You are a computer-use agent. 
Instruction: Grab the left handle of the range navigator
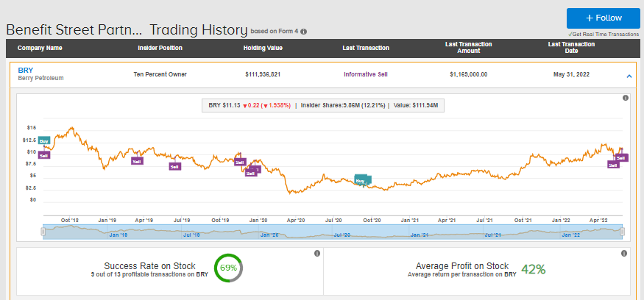[43, 232]
